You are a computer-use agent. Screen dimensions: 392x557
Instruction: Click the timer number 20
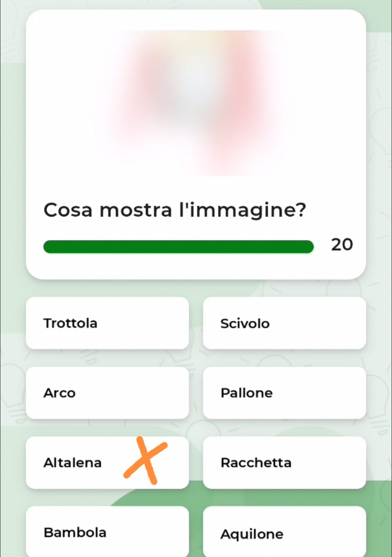342,245
